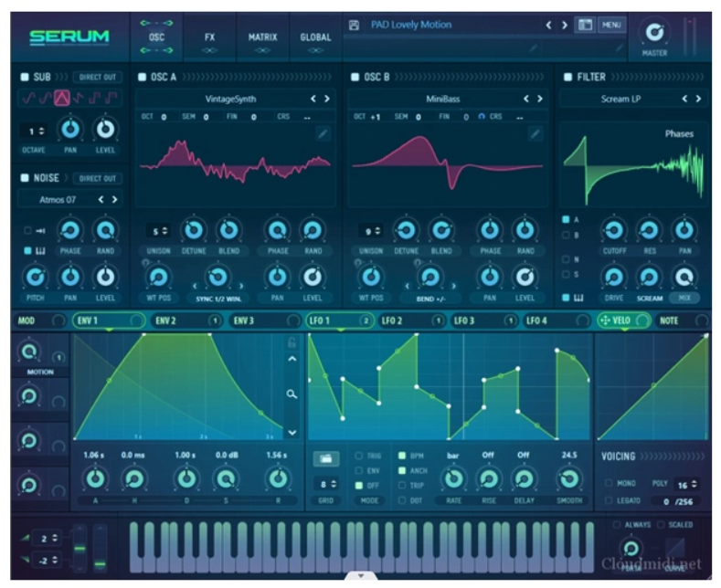Select the sine sub waveform icon
This screenshot has height=588, width=721.
tap(29, 98)
